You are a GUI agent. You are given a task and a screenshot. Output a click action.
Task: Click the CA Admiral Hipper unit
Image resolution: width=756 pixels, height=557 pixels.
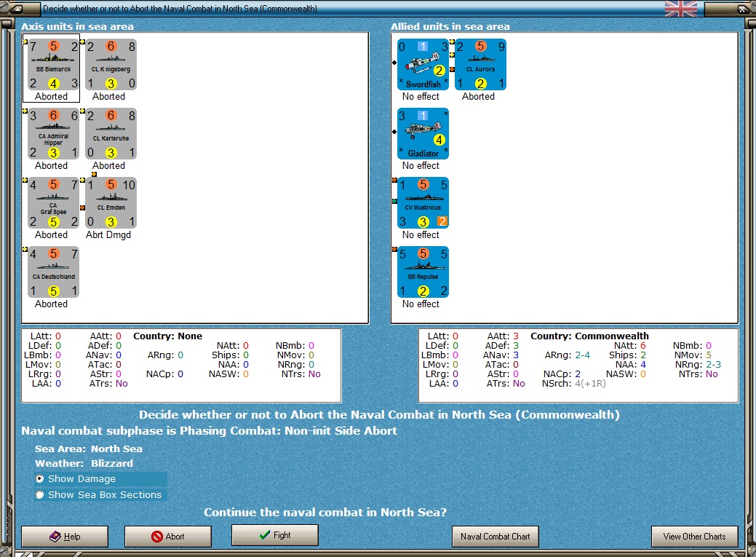coord(53,134)
